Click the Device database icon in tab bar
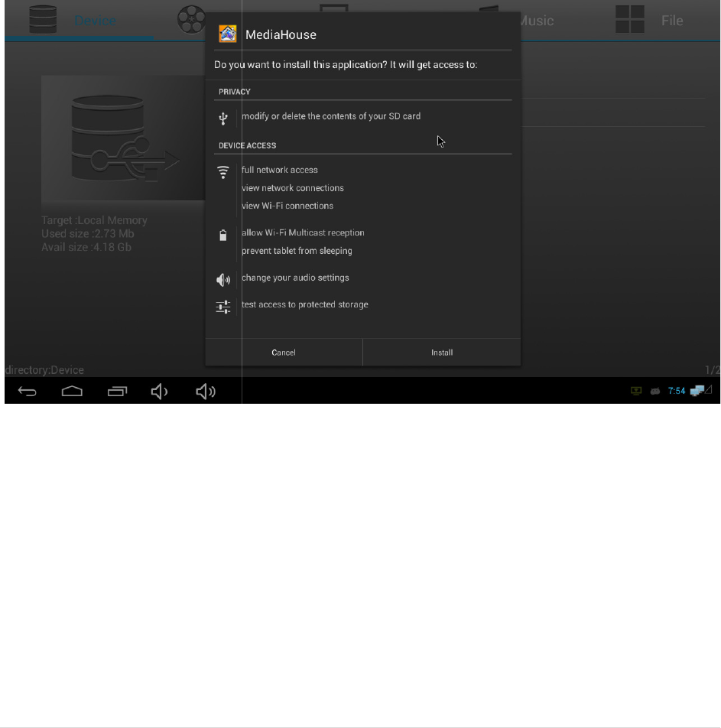 click(x=43, y=20)
